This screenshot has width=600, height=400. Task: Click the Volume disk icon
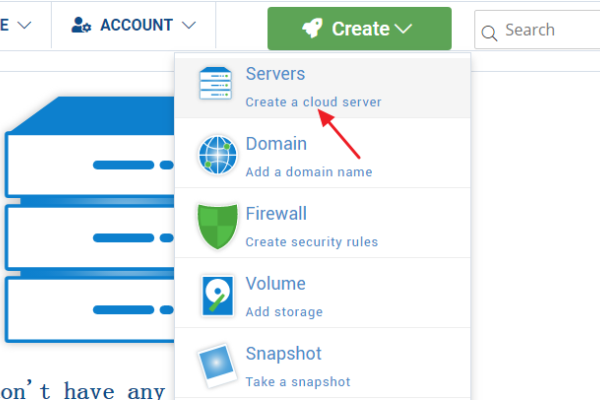pos(214,297)
